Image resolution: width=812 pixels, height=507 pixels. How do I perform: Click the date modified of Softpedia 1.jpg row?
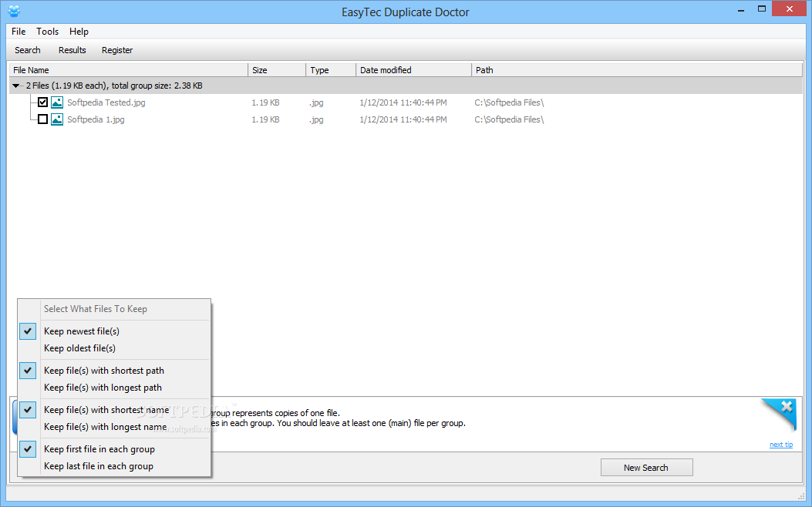[403, 119]
